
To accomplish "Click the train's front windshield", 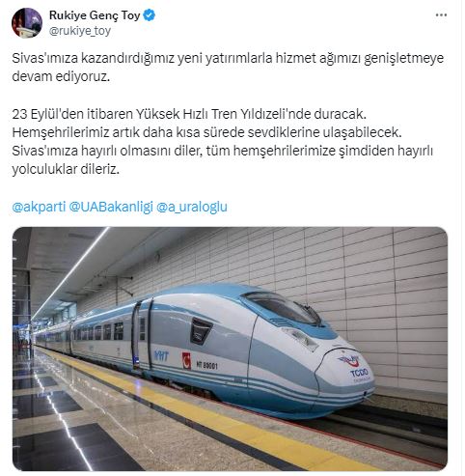I will (x=283, y=308).
